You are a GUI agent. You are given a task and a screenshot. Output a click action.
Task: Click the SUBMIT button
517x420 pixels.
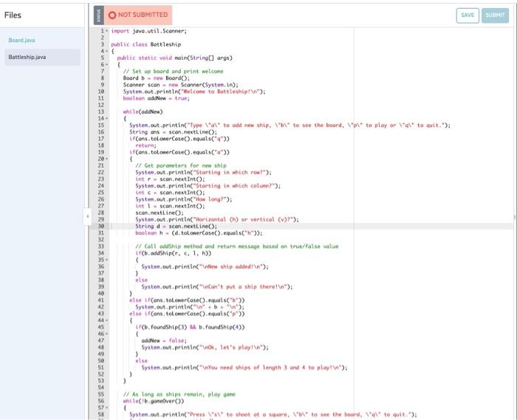[x=495, y=16]
